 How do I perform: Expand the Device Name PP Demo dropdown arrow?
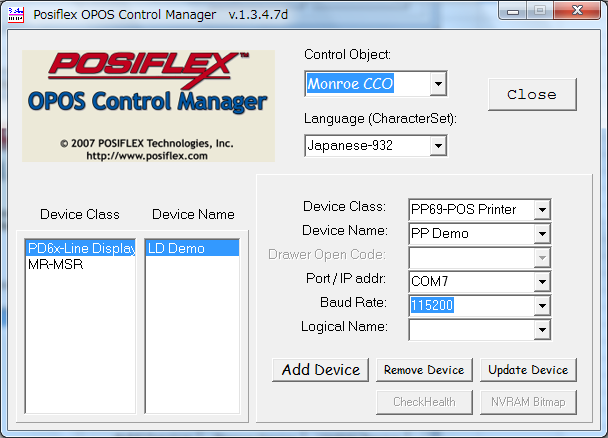pos(542,234)
